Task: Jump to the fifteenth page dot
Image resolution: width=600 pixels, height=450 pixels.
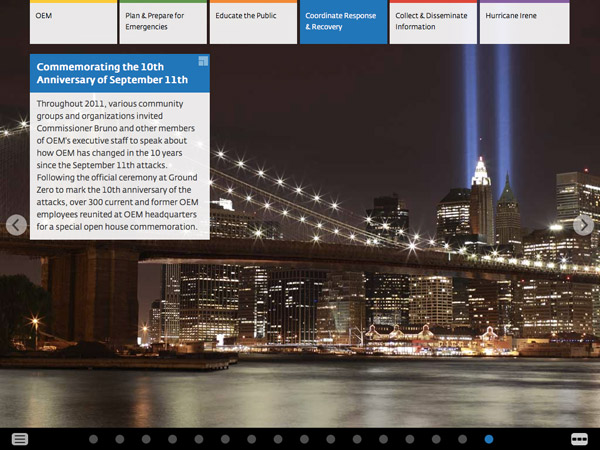Action: [463, 439]
